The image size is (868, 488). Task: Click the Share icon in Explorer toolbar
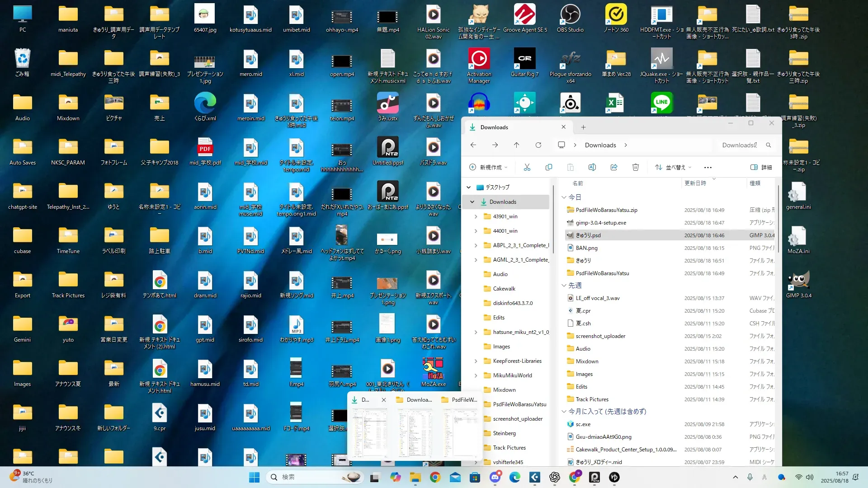coord(614,167)
